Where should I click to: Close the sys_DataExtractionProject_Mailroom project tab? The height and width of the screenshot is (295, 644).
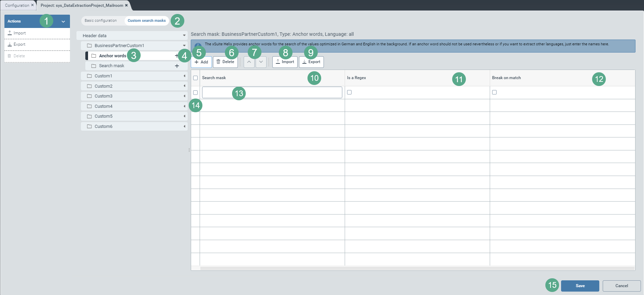click(126, 5)
